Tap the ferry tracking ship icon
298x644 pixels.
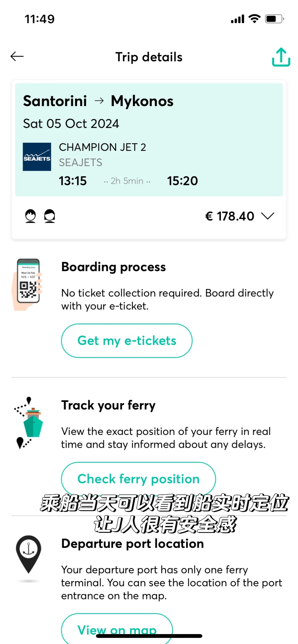(x=29, y=423)
